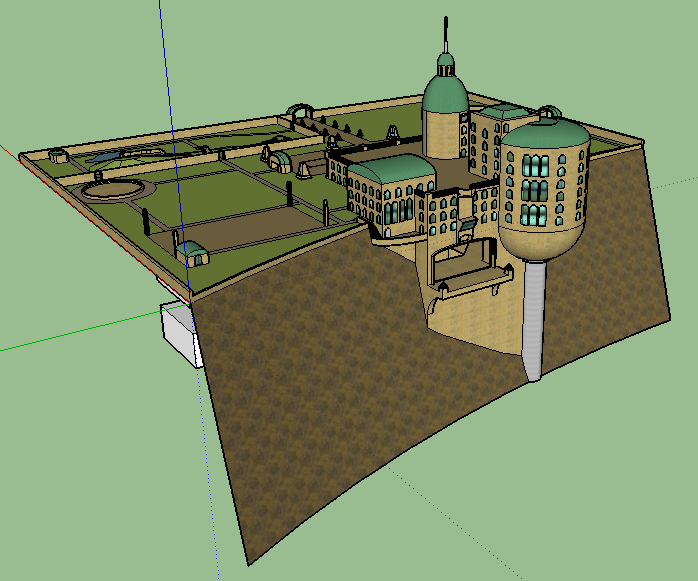698x581 pixels.
Task: Select the curved stone bastion wall below the castle
Action: 470,320
